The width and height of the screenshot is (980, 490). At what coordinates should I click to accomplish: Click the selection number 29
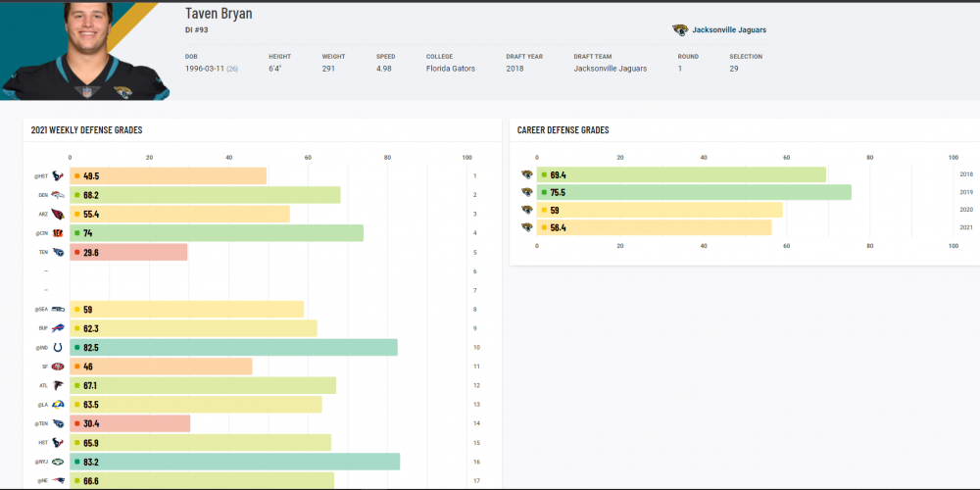pos(734,69)
